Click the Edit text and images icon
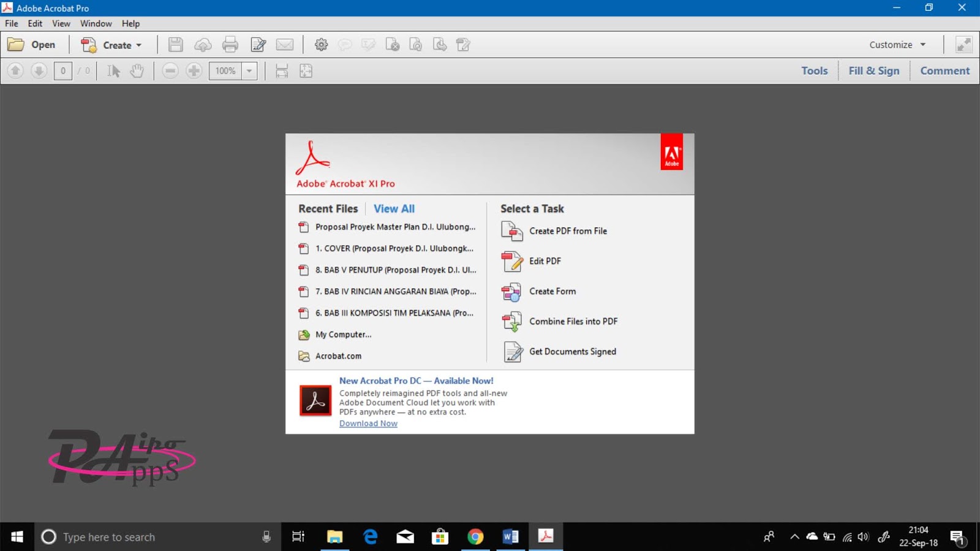Screen dimensions: 980x551 [258, 45]
